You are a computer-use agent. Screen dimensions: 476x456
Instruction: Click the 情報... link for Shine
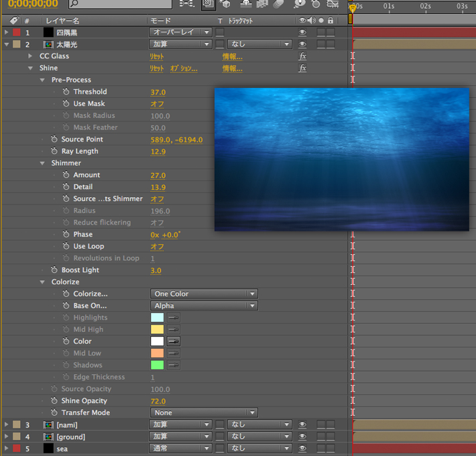[x=232, y=68]
